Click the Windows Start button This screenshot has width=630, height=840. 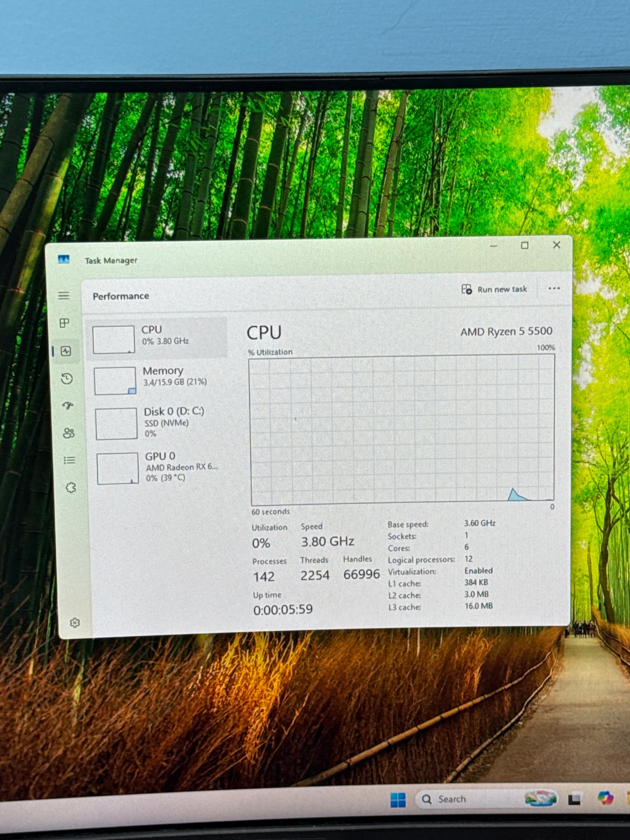click(398, 800)
